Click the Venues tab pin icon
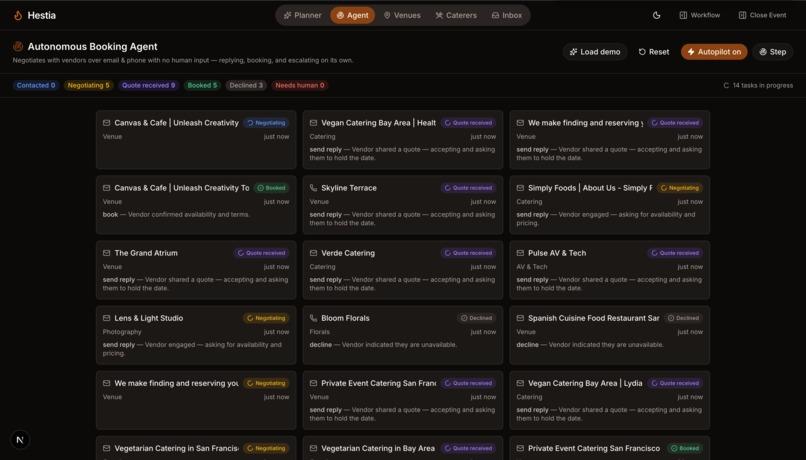Screen dimensions: 806x460 click(x=387, y=15)
